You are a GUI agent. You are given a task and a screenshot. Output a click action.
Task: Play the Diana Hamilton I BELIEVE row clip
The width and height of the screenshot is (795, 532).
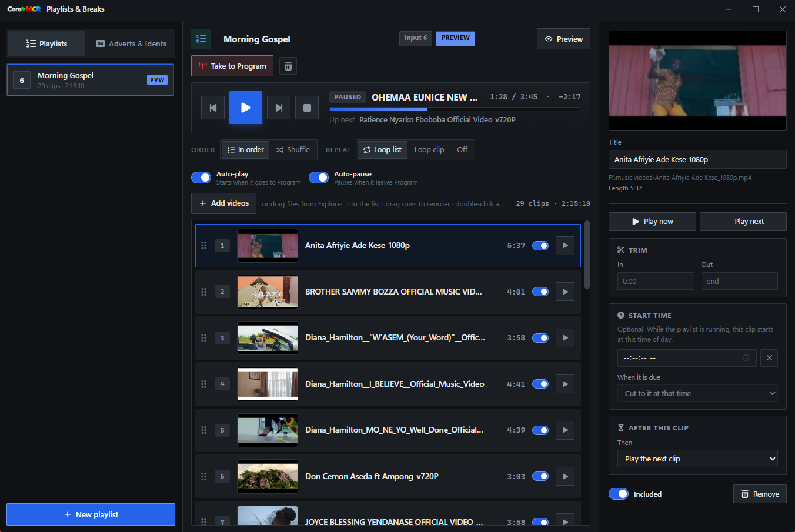[565, 384]
